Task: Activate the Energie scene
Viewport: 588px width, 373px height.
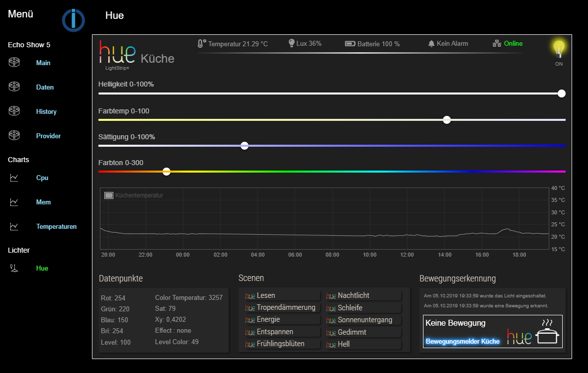Action: [282, 320]
